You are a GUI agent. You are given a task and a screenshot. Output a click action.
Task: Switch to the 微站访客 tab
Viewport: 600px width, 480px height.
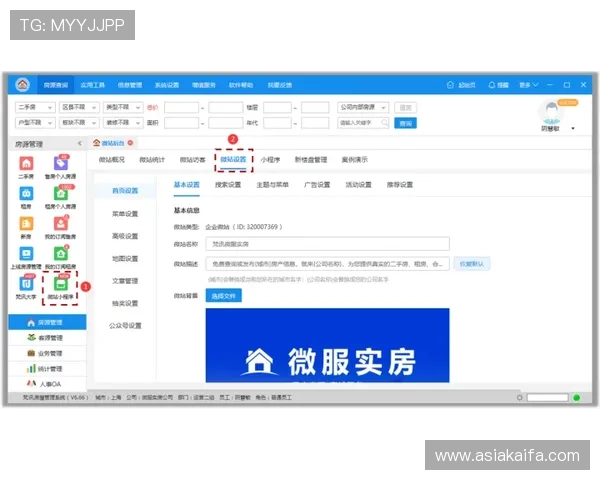coord(192,160)
